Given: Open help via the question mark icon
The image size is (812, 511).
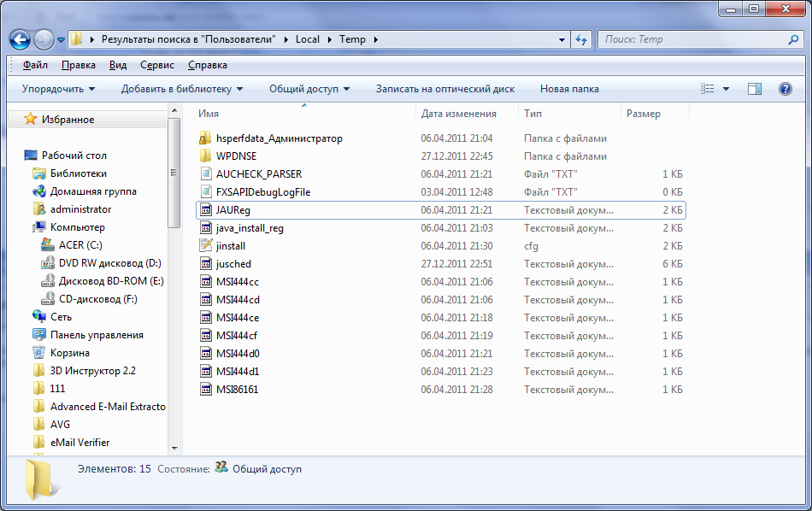Looking at the screenshot, I should [x=785, y=89].
